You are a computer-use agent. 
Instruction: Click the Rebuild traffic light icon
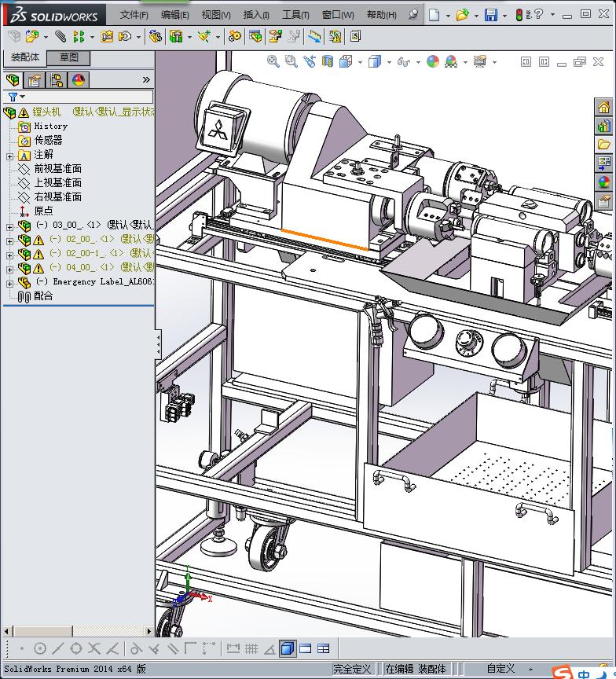click(519, 15)
